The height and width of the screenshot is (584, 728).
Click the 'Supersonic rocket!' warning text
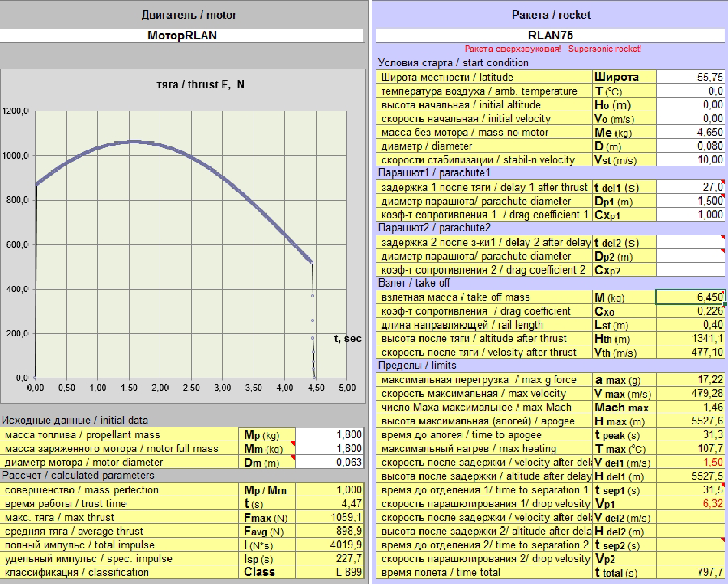[605, 49]
